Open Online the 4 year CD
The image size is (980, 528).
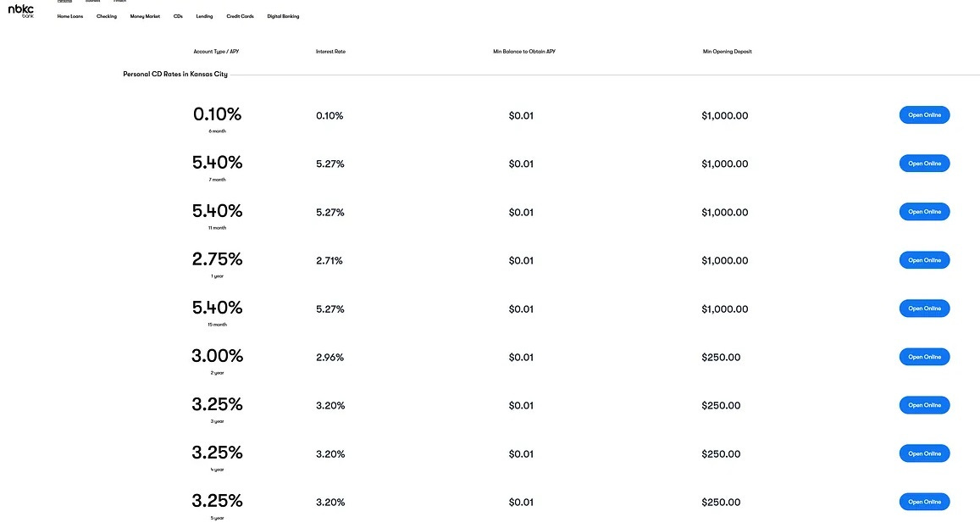(x=924, y=453)
